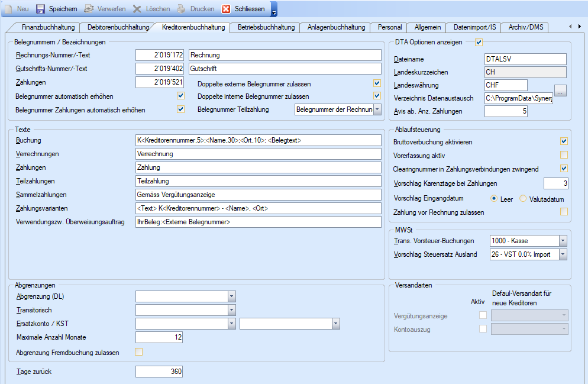Screen dimensions: 588x384
Task: Switch to the Debitorenbuchhaltung tab
Action: point(118,27)
